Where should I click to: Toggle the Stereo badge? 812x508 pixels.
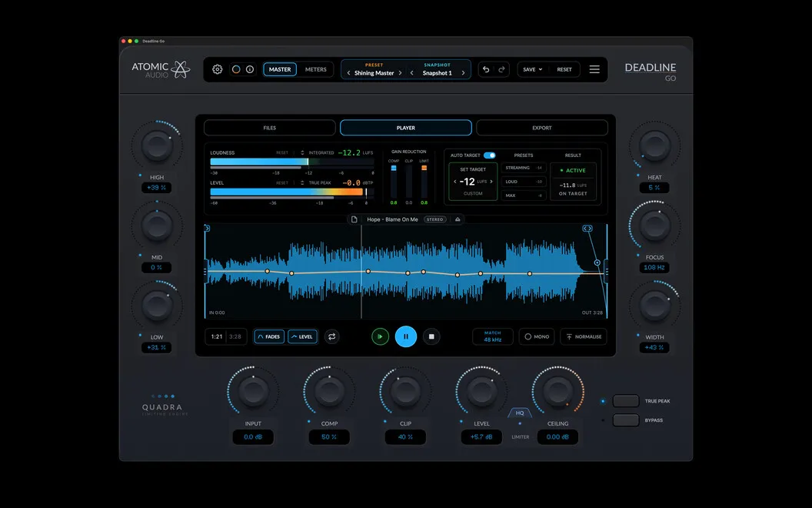coord(435,219)
